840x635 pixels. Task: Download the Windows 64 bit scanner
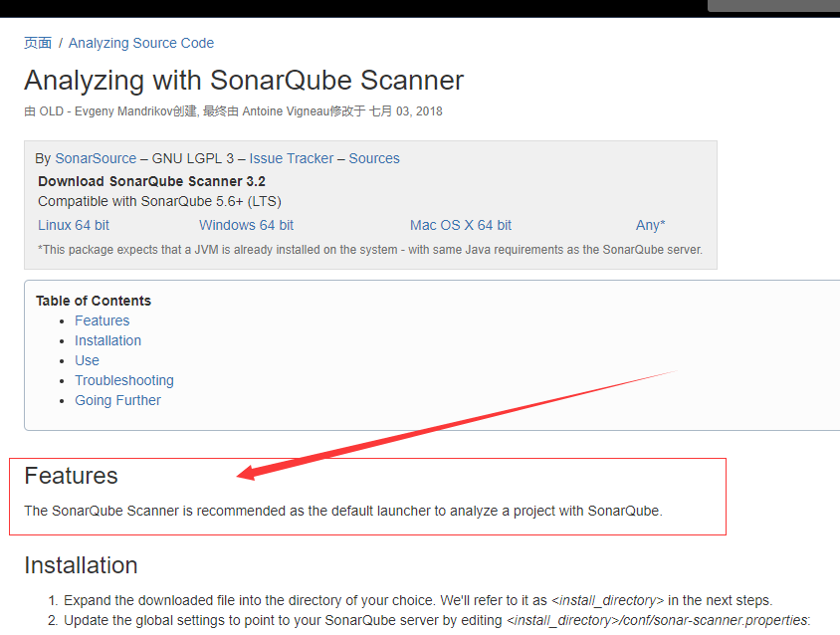246,225
